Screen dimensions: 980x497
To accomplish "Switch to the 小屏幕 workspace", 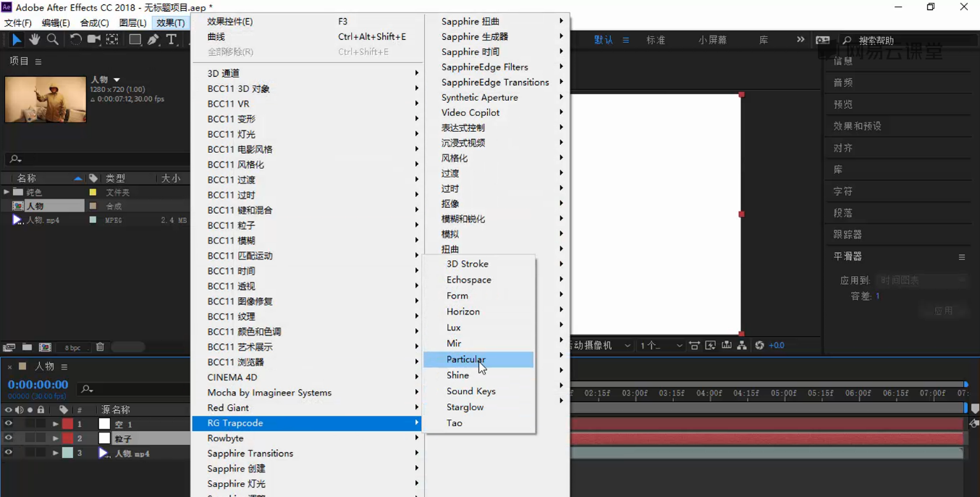I will point(712,40).
